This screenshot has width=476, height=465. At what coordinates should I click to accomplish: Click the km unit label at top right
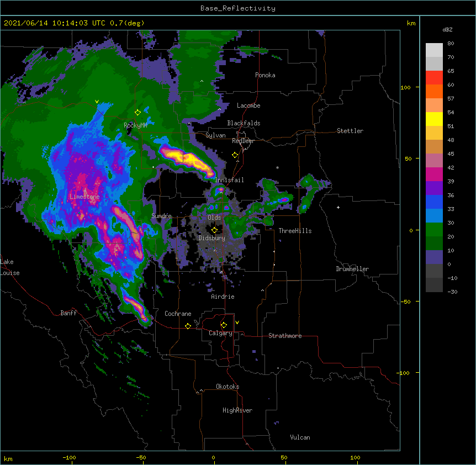[411, 23]
